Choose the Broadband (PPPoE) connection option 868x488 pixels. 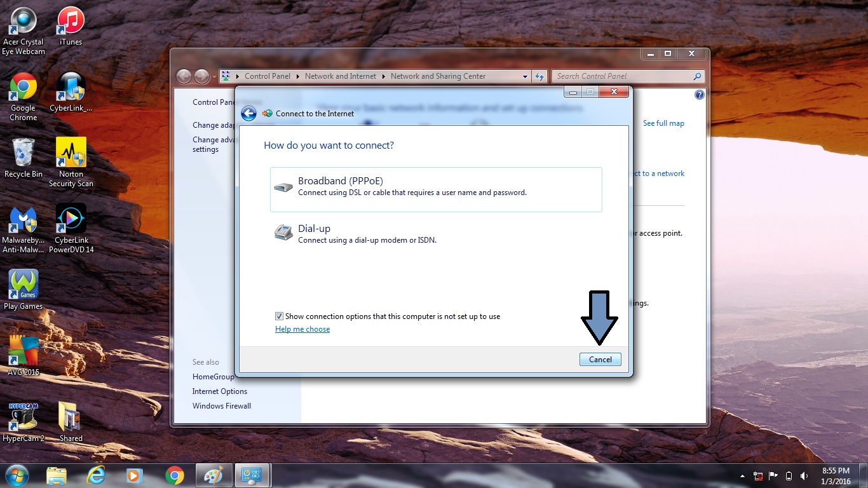436,189
